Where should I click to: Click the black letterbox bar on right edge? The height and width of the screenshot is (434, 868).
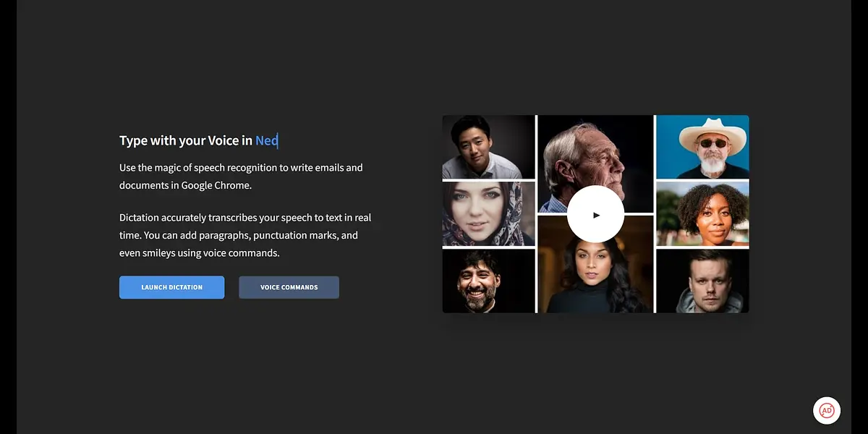coord(859,217)
